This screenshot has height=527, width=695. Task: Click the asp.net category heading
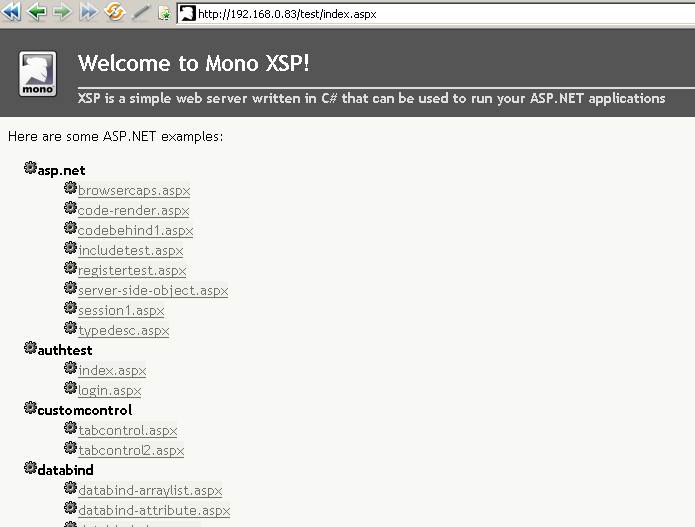(62, 171)
